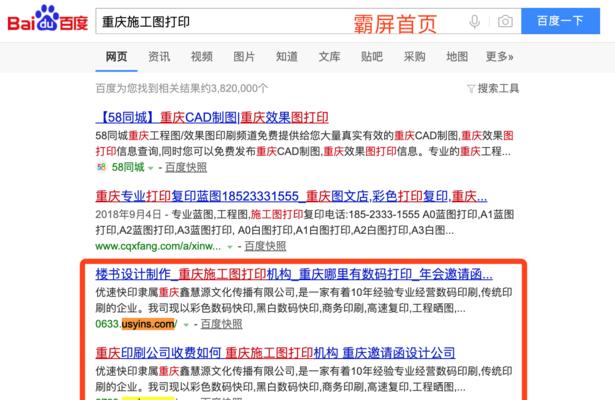The image size is (615, 400).
Task: Open 搜索工具 options
Action: tap(498, 89)
